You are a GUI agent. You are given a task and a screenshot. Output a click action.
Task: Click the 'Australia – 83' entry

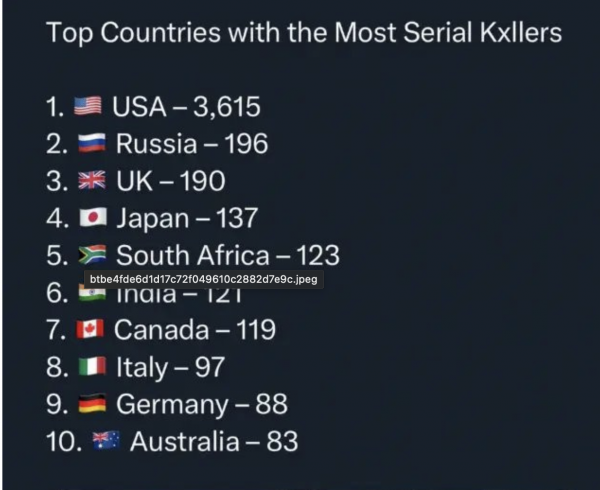click(214, 441)
